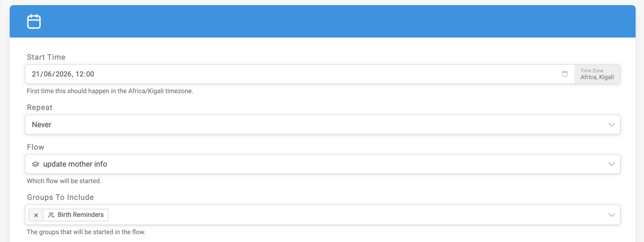The height and width of the screenshot is (242, 644).
Task: Click the Repeat field label
Action: 39,108
